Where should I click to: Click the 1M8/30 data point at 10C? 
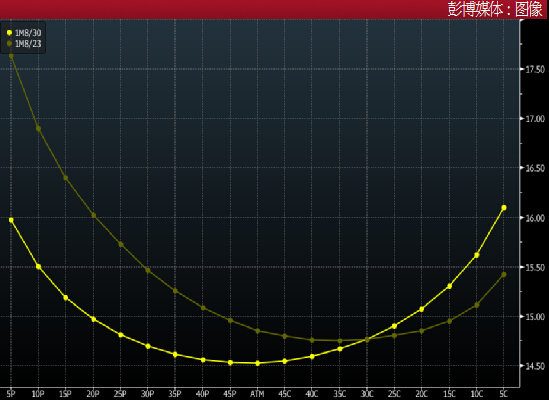coord(477,255)
